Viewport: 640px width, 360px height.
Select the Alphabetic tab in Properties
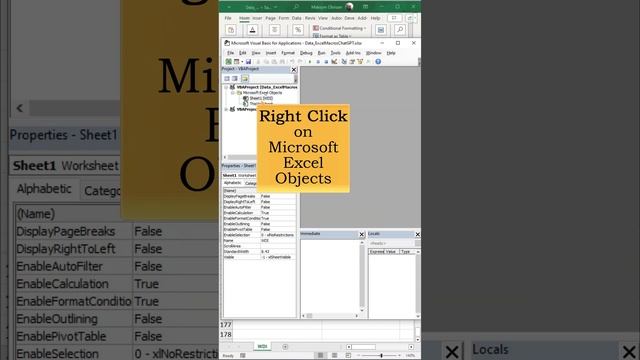click(232, 183)
